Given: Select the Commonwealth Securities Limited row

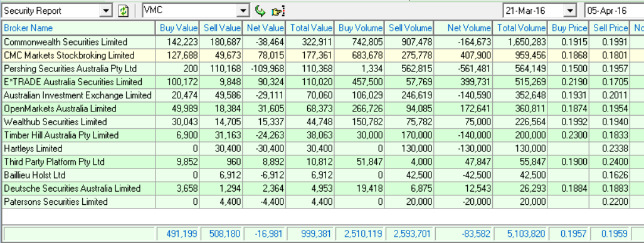Looking at the screenshot, I should click(x=322, y=42).
